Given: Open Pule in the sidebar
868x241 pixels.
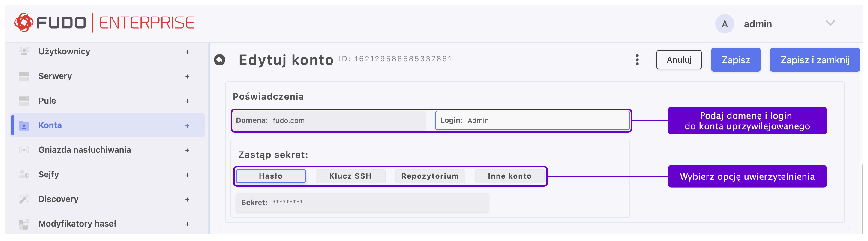Looking at the screenshot, I should 47,101.
